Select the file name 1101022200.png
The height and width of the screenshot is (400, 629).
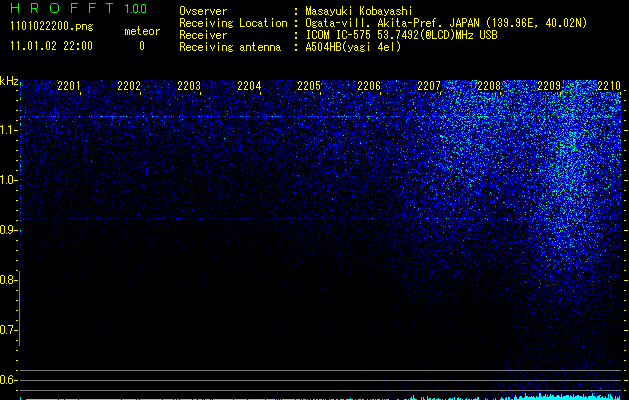(52, 27)
